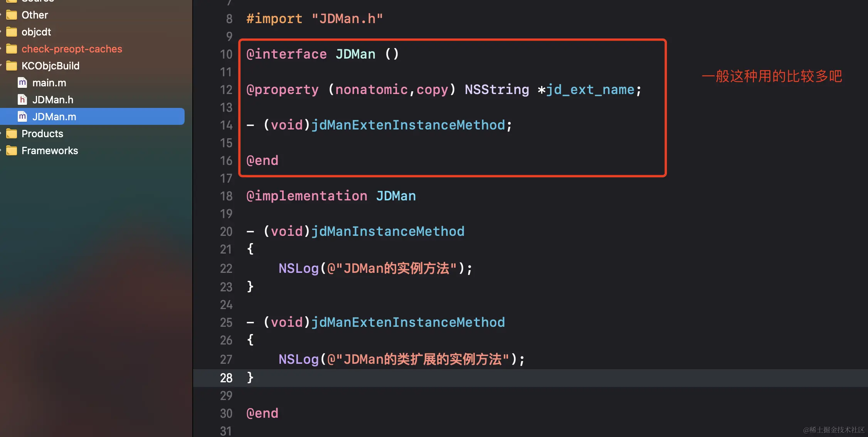
Task: Click the JDMan.h header file icon
Action: pos(22,99)
